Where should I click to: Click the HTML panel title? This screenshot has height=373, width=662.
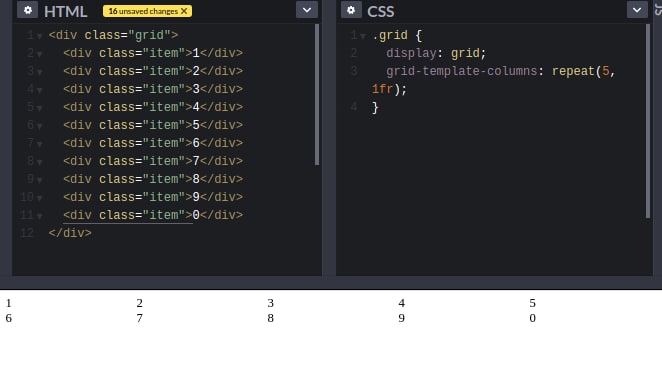65,11
